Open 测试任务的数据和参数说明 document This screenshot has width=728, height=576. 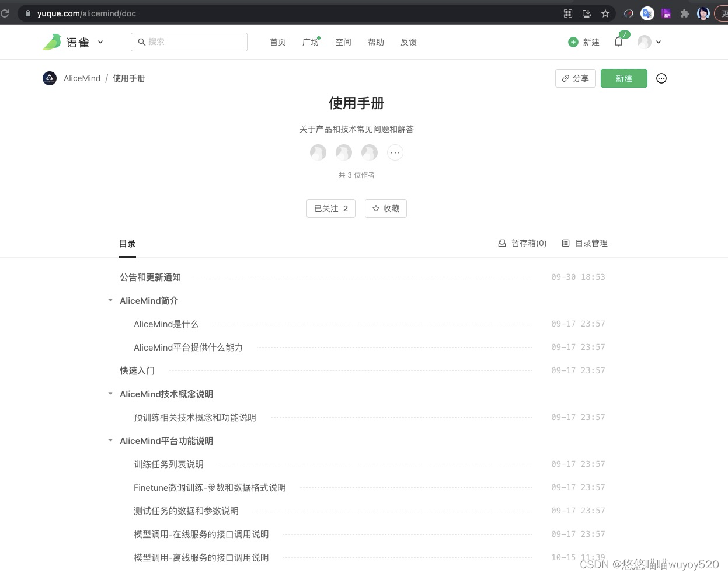pyautogui.click(x=186, y=511)
